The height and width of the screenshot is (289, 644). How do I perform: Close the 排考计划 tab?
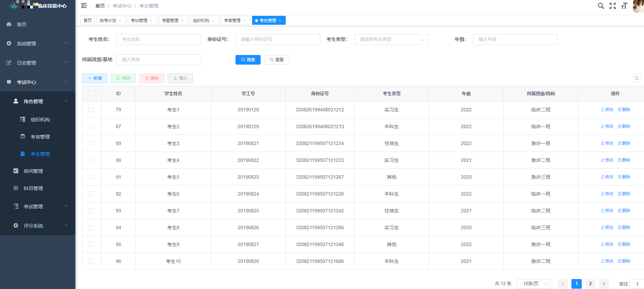(x=120, y=21)
